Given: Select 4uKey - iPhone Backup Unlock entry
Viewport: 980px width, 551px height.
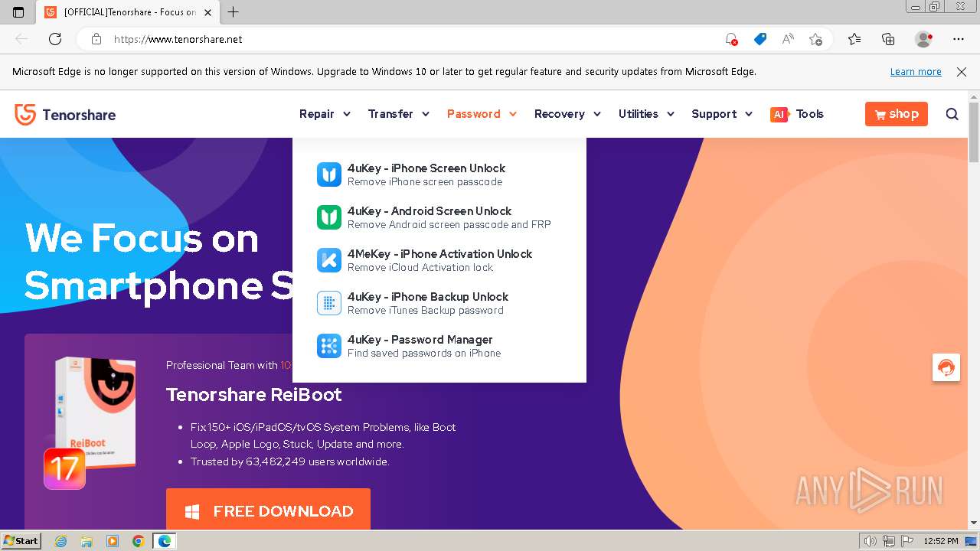Looking at the screenshot, I should pyautogui.click(x=428, y=297).
